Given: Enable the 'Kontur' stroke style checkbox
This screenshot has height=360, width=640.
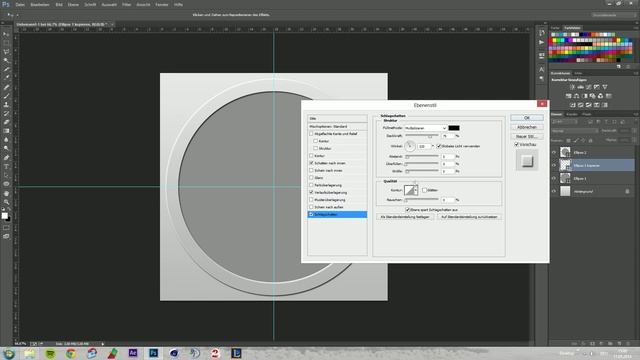Looking at the screenshot, I should coord(311,156).
